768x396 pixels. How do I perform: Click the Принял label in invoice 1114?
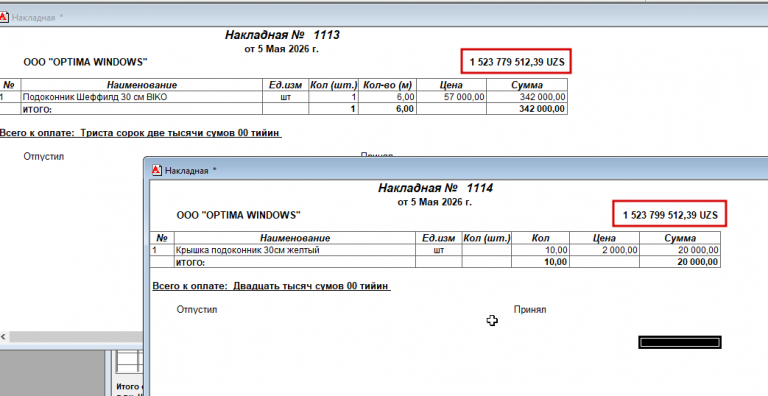pos(530,309)
